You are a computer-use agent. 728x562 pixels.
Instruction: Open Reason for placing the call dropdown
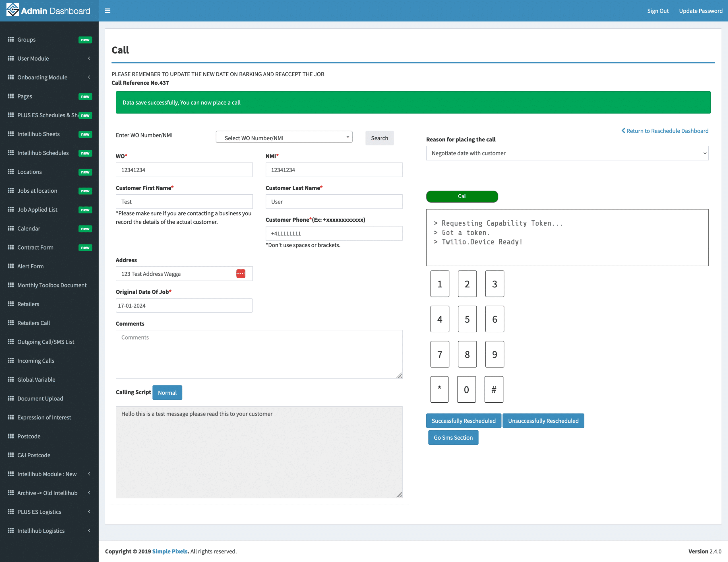point(567,153)
